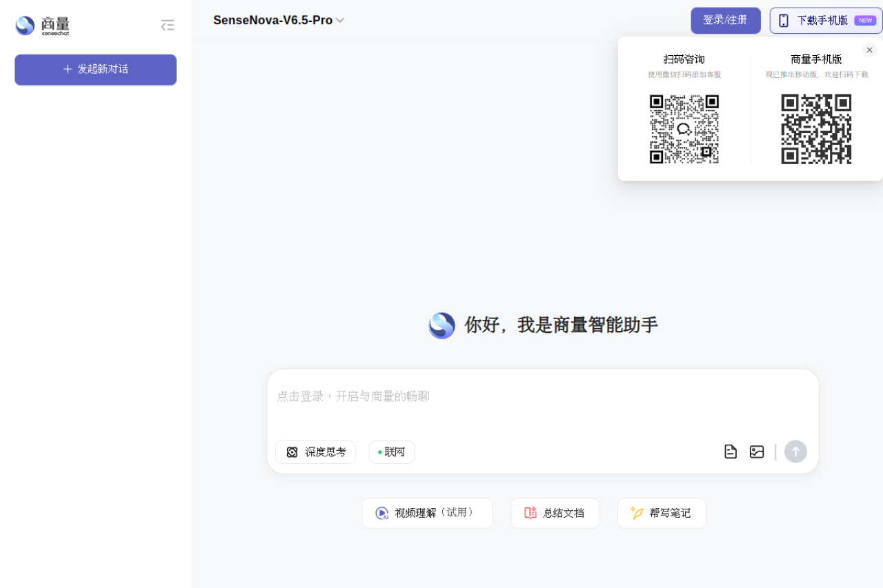Click the 登录/注册 button

(725, 21)
